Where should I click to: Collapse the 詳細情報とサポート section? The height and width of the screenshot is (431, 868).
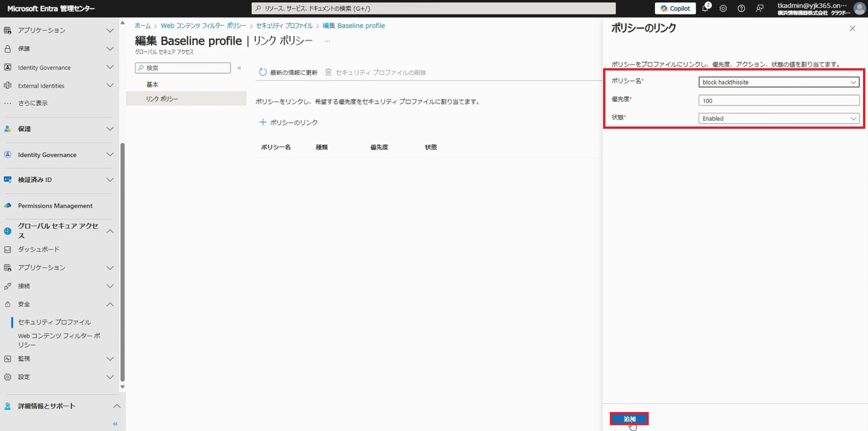click(117, 406)
